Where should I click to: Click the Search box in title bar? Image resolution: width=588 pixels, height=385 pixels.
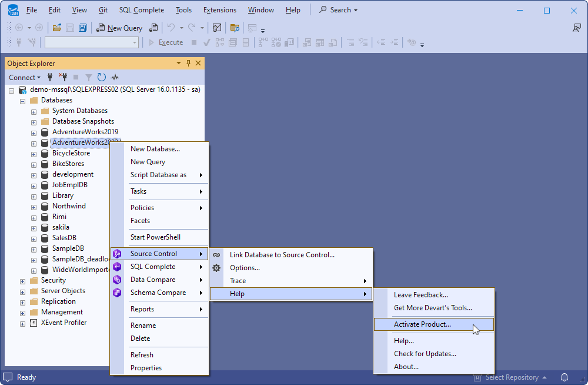click(x=338, y=10)
